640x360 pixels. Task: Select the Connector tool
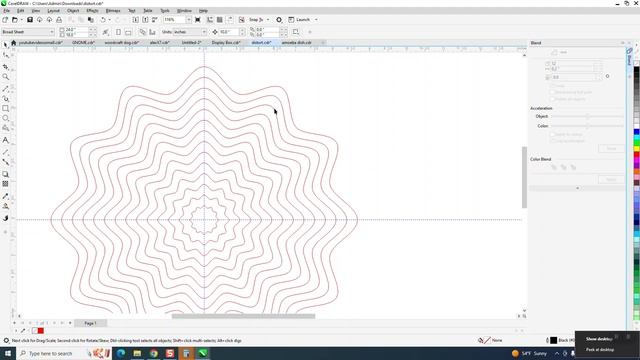point(5,162)
